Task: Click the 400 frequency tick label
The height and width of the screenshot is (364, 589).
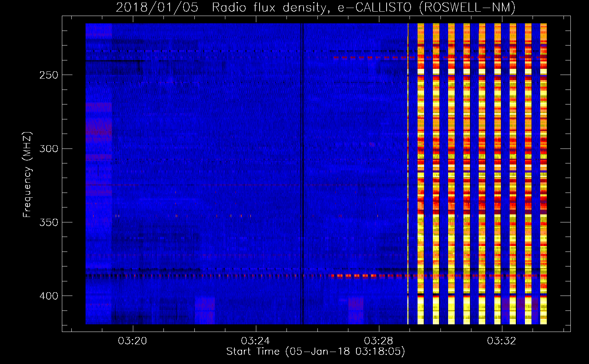Action: tap(49, 296)
